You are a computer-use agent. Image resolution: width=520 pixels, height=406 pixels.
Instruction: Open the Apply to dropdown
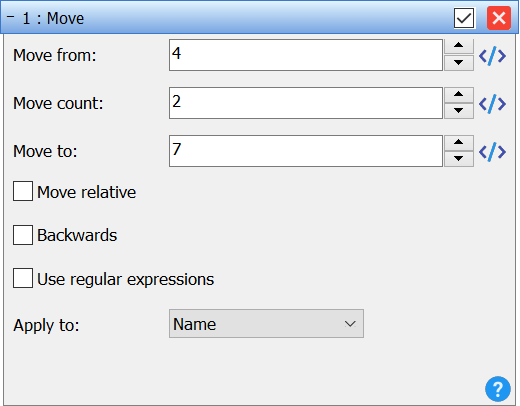point(266,324)
